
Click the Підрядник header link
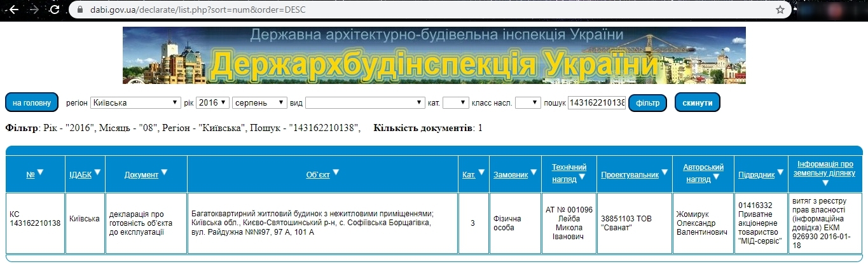757,175
